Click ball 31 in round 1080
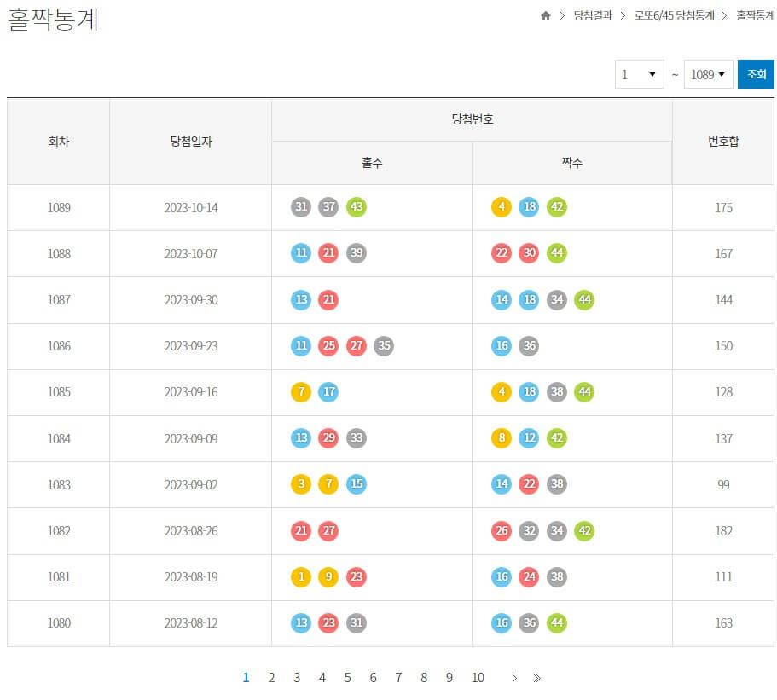This screenshot has height=700, width=777. tap(357, 622)
